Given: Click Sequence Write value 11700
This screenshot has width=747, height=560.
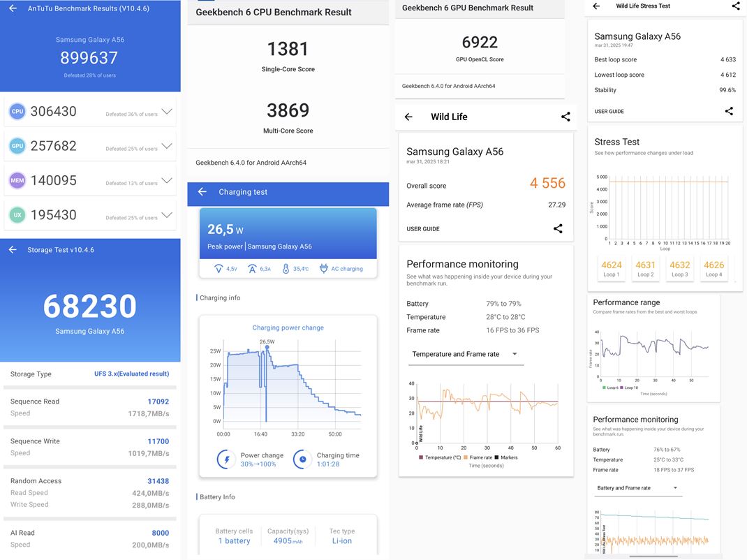Looking at the screenshot, I should pos(158,441).
